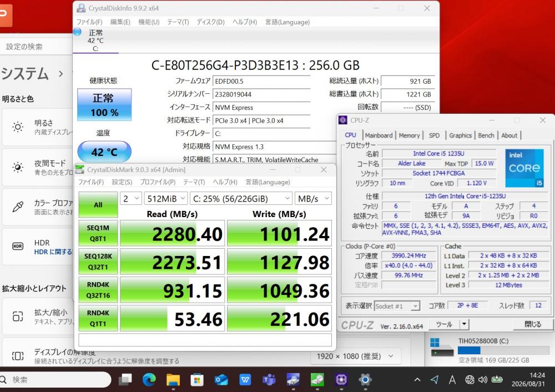Open the display resolution dropdown
This screenshot has height=392, width=555.
coord(355,356)
